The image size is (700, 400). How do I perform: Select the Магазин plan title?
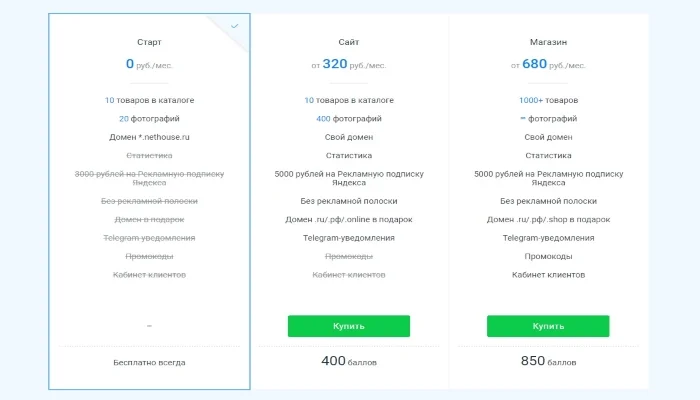click(x=548, y=42)
